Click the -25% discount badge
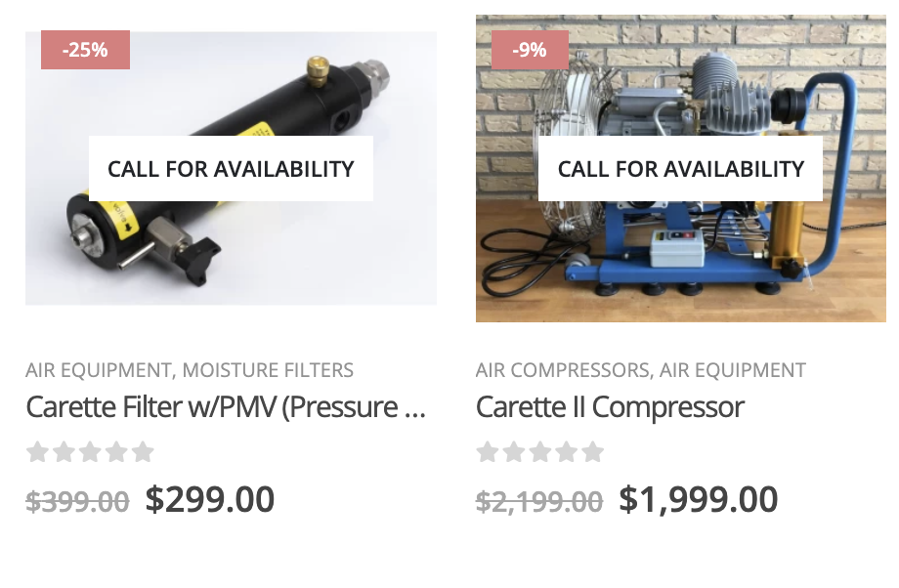This screenshot has height=588, width=899. point(85,50)
